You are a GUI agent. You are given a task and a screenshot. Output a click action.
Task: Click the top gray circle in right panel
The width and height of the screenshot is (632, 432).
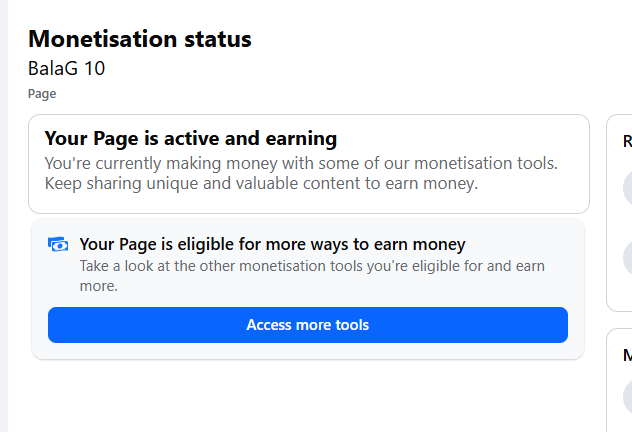627,188
